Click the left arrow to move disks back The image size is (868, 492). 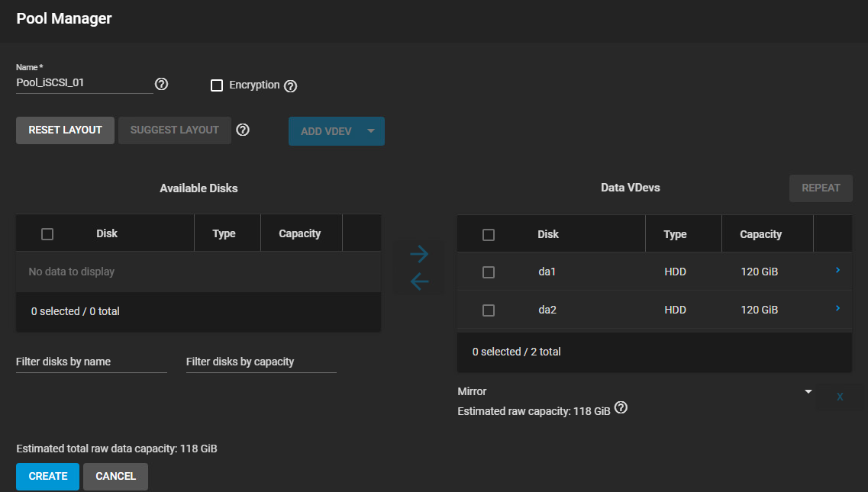[x=418, y=281]
